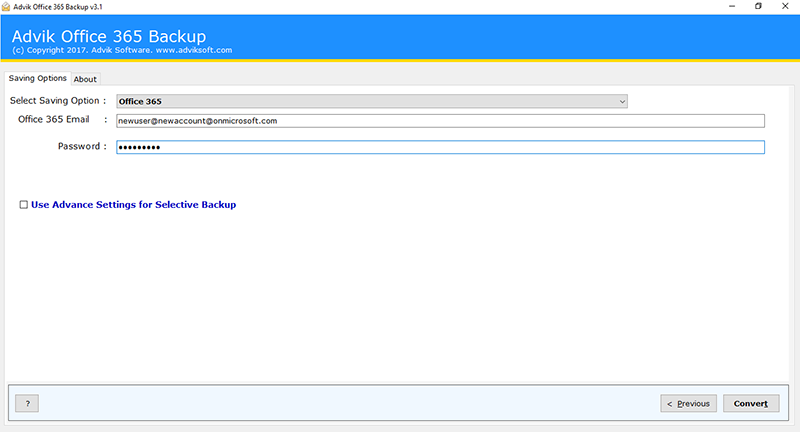Minimize the Advik Office 365 Backup window

[732, 6]
